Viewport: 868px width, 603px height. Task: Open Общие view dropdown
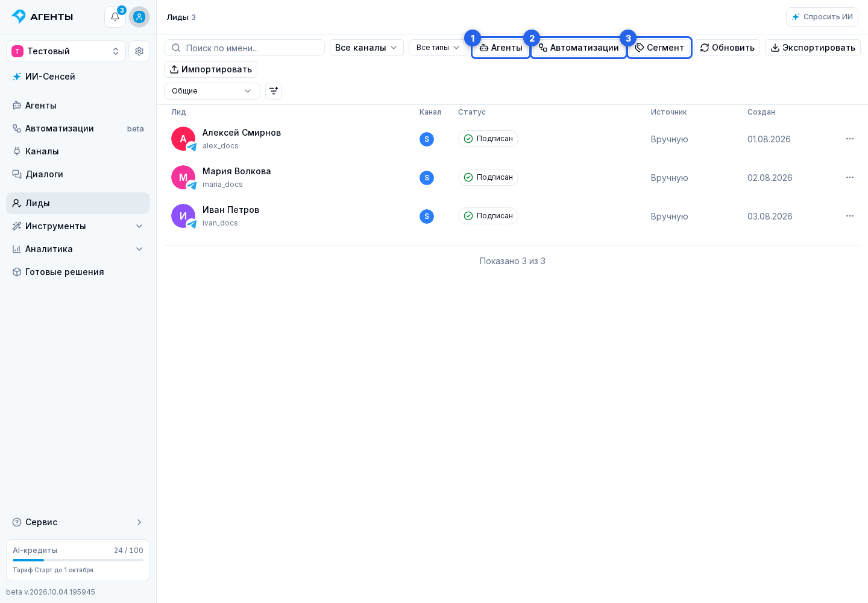[x=212, y=91]
